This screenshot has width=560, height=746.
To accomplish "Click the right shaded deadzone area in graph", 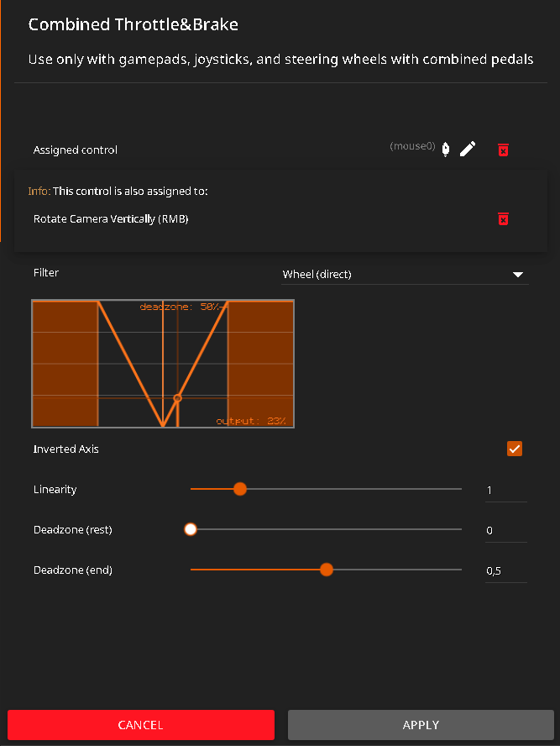I will coord(260,363).
